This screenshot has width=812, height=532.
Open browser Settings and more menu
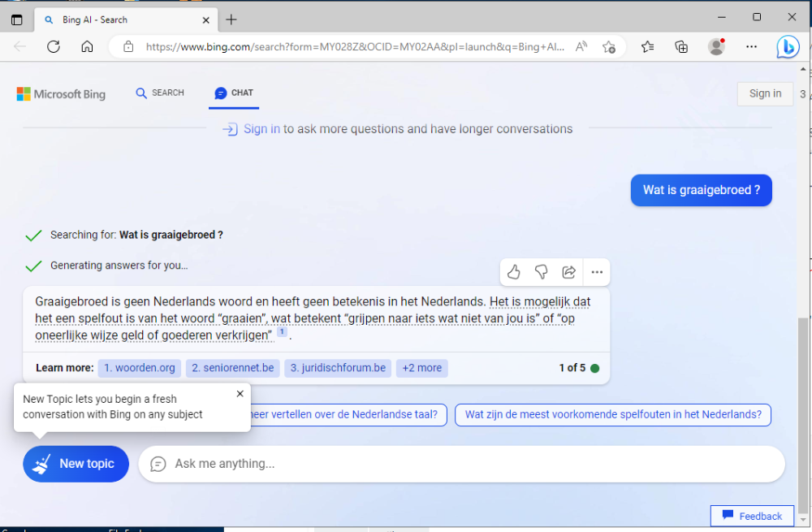click(x=751, y=47)
